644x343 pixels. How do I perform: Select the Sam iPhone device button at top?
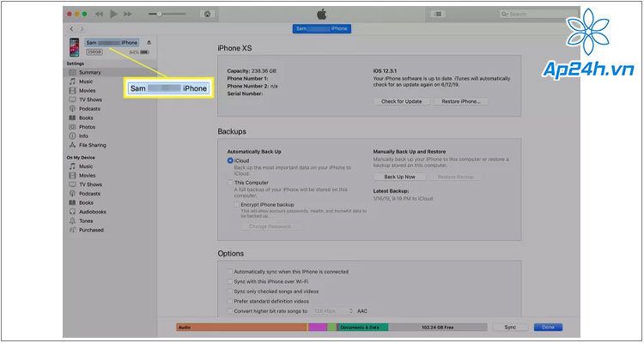pyautogui.click(x=322, y=28)
